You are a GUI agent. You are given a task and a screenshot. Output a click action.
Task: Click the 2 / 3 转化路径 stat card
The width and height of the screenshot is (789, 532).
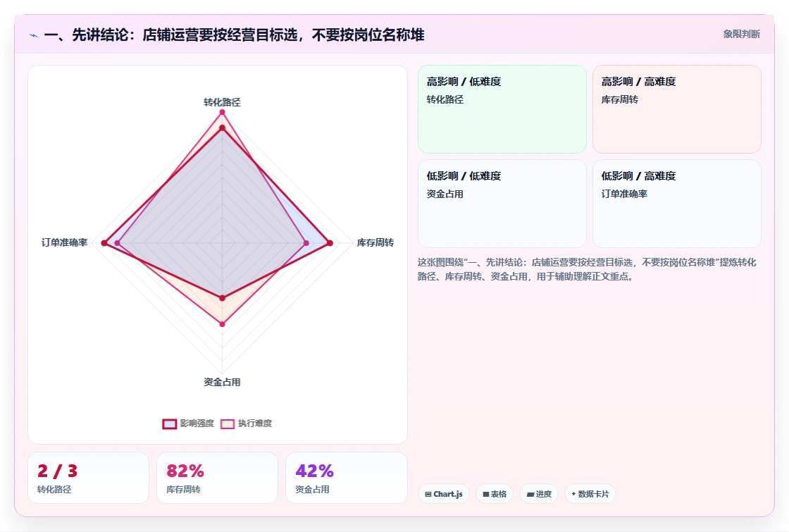click(89, 478)
